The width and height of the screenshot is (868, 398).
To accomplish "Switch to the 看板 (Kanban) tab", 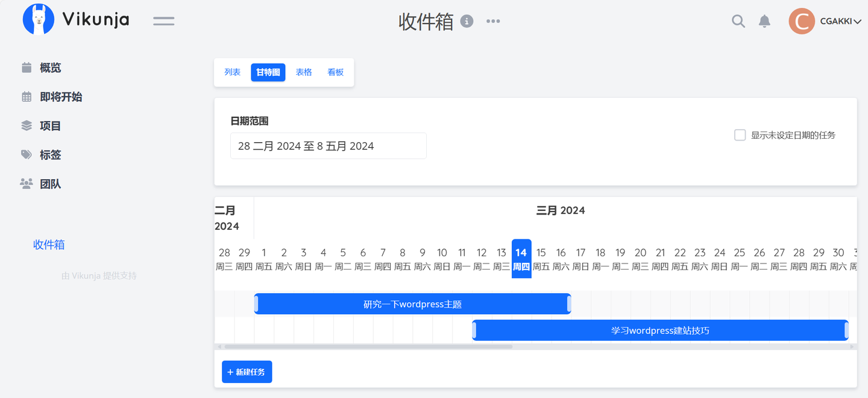I will pos(335,72).
